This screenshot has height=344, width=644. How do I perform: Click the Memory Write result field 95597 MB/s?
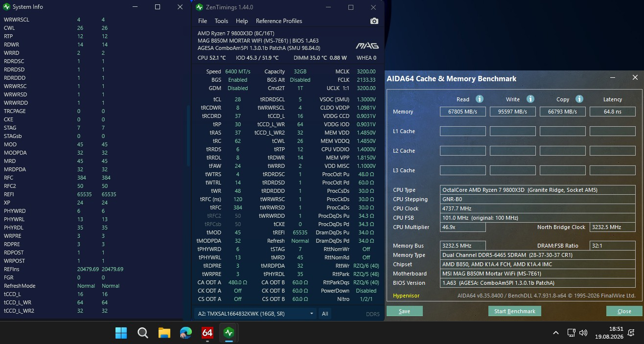[513, 112]
